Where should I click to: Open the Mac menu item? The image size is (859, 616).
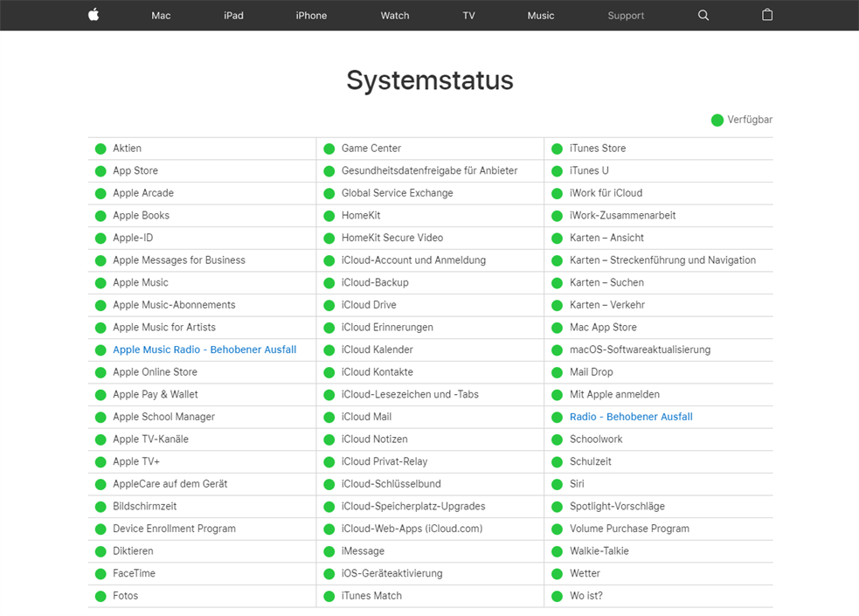(x=161, y=16)
